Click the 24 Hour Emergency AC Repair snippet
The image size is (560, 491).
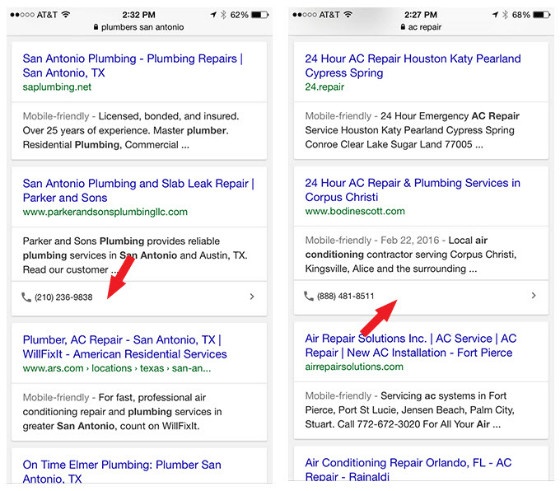(412, 130)
